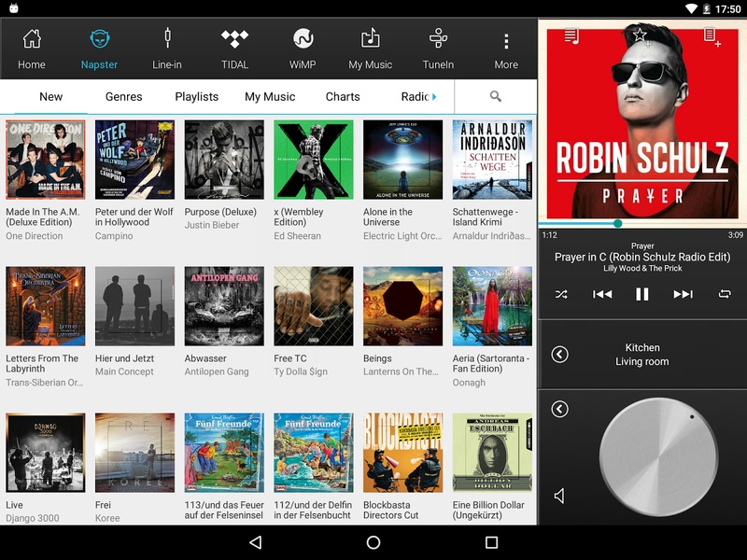Open the Ed Sheeran x album cover
The height and width of the screenshot is (560, 747).
pos(314,160)
